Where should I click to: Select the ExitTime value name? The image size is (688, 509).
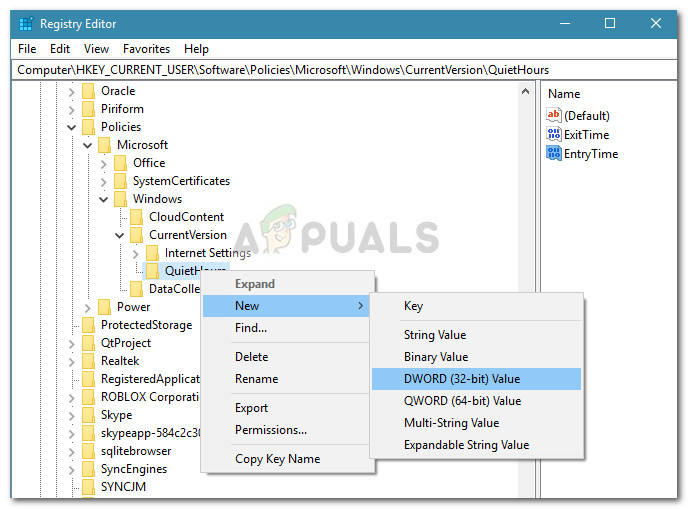pyautogui.click(x=586, y=134)
